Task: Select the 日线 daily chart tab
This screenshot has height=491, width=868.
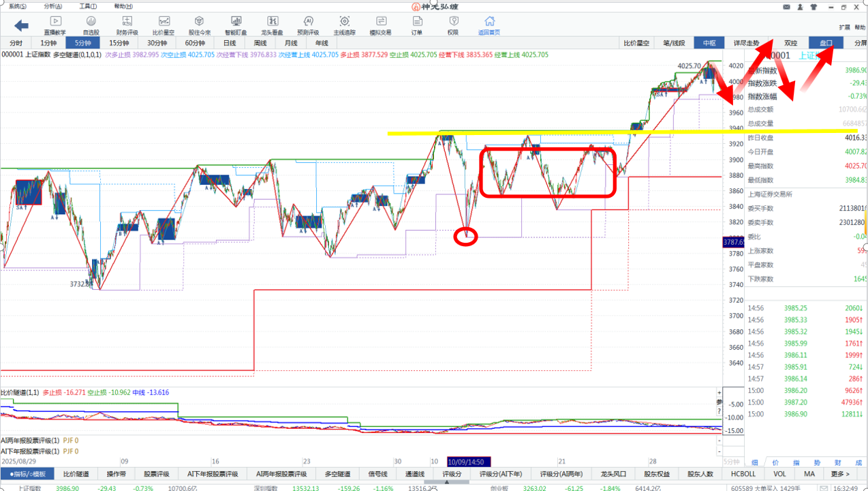Action: click(230, 43)
